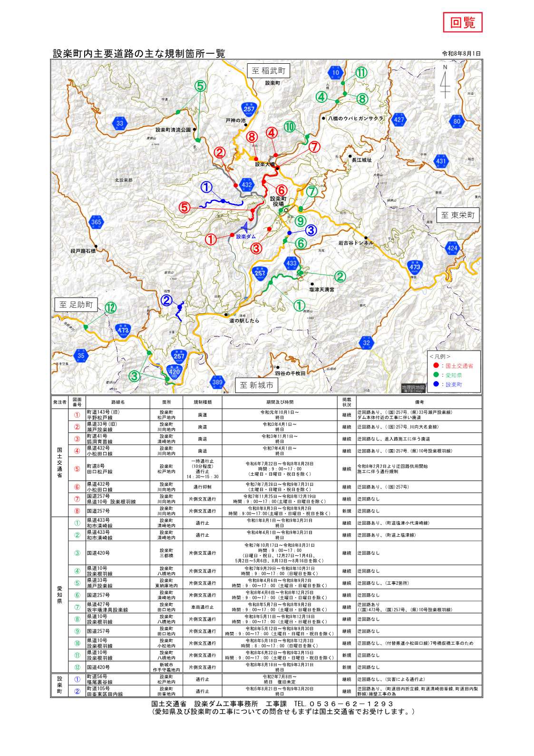
Task: Click the route 35 shield on the map
Action: click(x=81, y=355)
